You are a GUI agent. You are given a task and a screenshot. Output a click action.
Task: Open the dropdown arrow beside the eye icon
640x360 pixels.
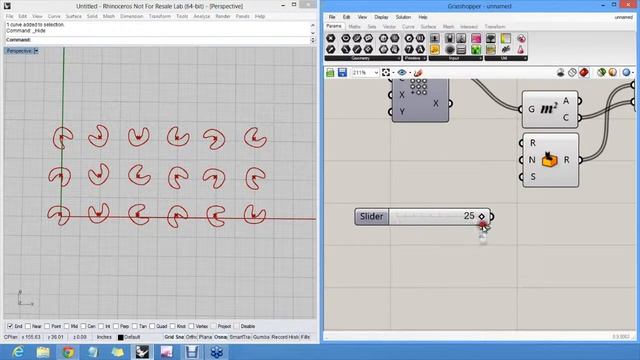tap(410, 73)
